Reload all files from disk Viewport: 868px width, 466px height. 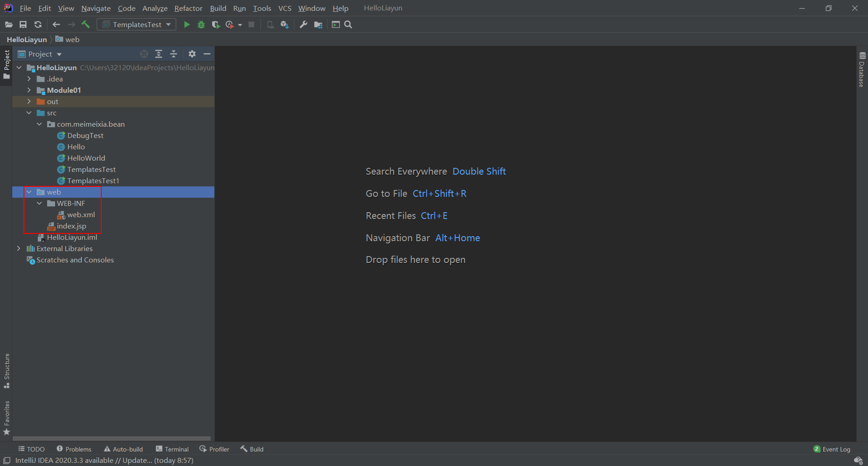coord(38,24)
